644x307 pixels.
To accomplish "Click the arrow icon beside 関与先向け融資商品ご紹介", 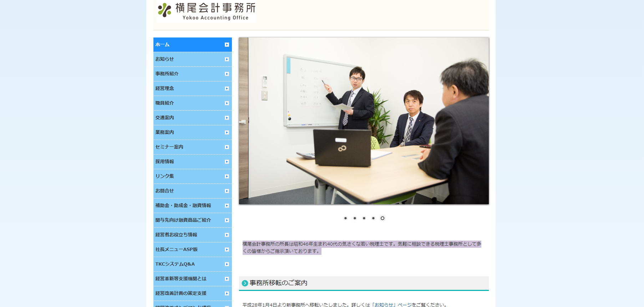I will (227, 220).
